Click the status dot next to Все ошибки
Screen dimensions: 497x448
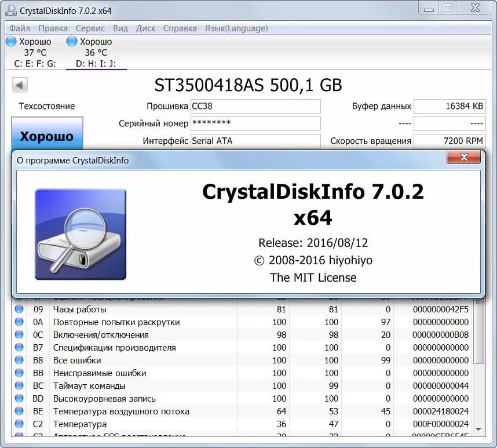click(17, 360)
